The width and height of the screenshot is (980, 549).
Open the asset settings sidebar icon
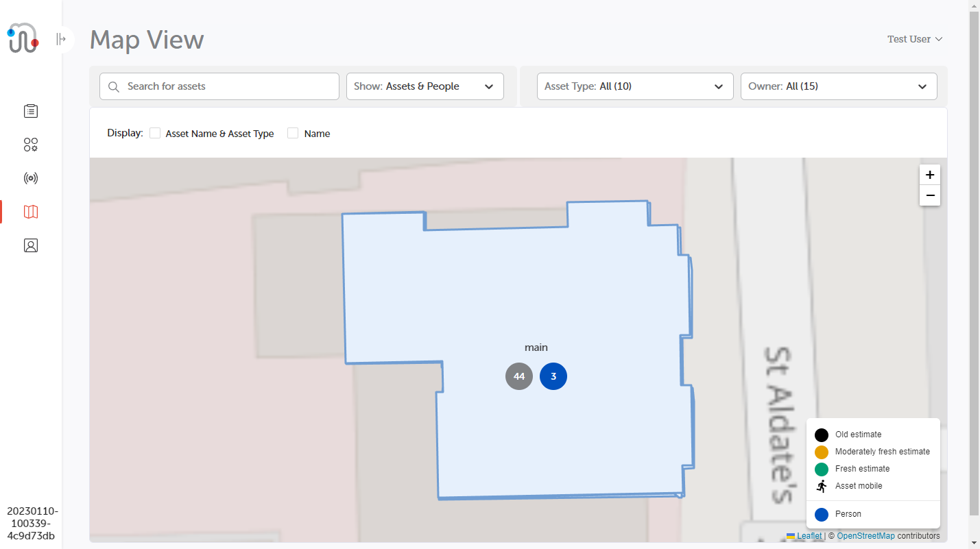click(x=31, y=145)
